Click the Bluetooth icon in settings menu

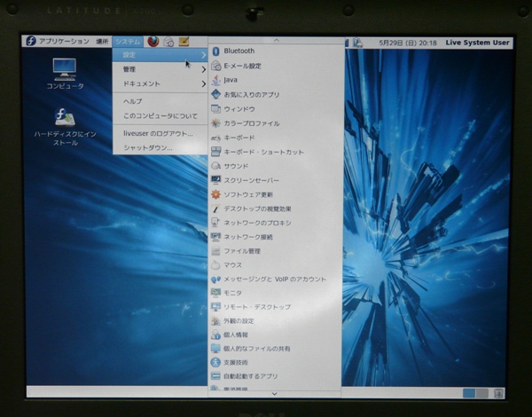(x=215, y=51)
